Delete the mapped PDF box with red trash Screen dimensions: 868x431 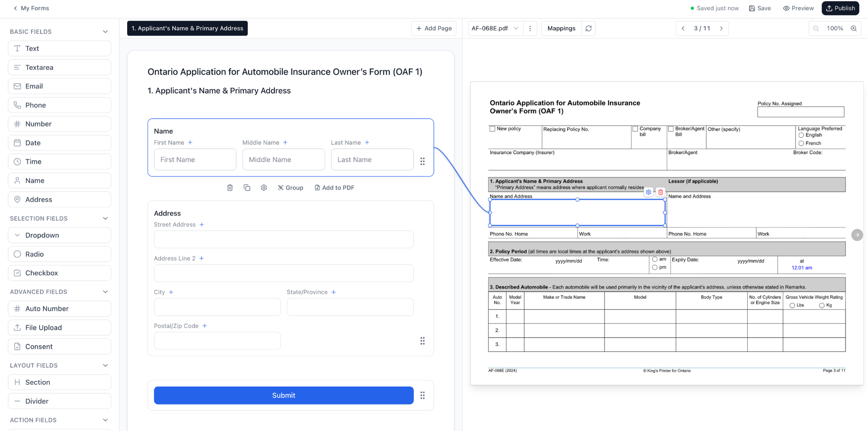[x=660, y=192]
